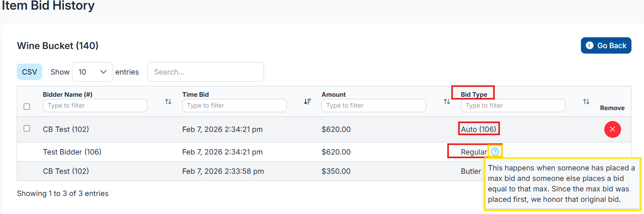This screenshot has width=644, height=214.
Task: Toggle the Time Bid descending sort icon
Action: [307, 101]
